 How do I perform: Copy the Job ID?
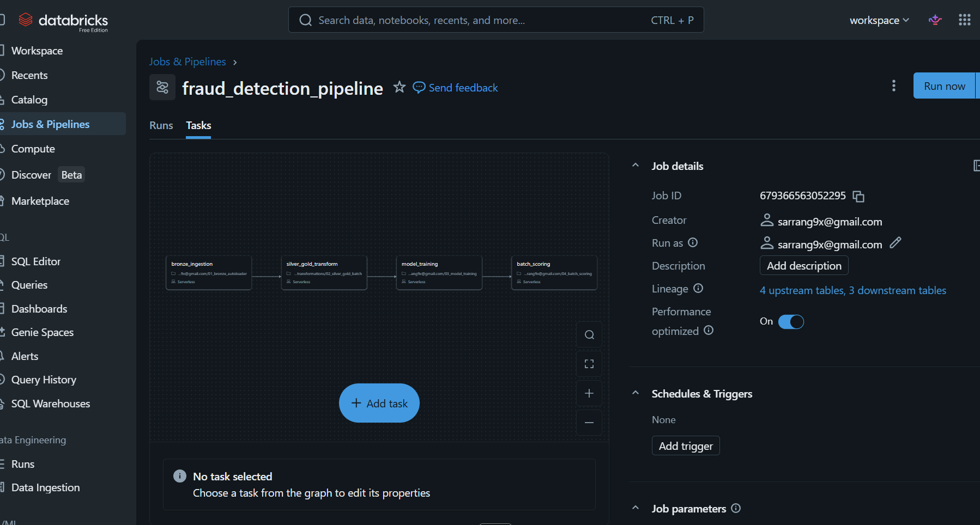(858, 196)
